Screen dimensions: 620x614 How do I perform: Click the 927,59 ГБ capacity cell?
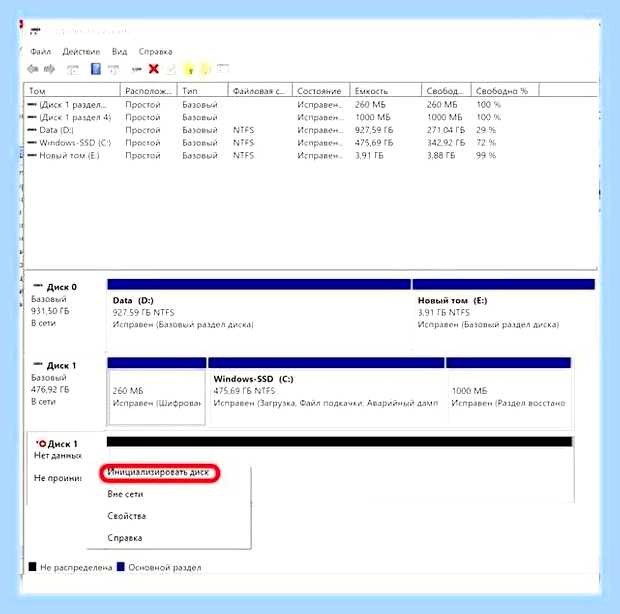374,130
